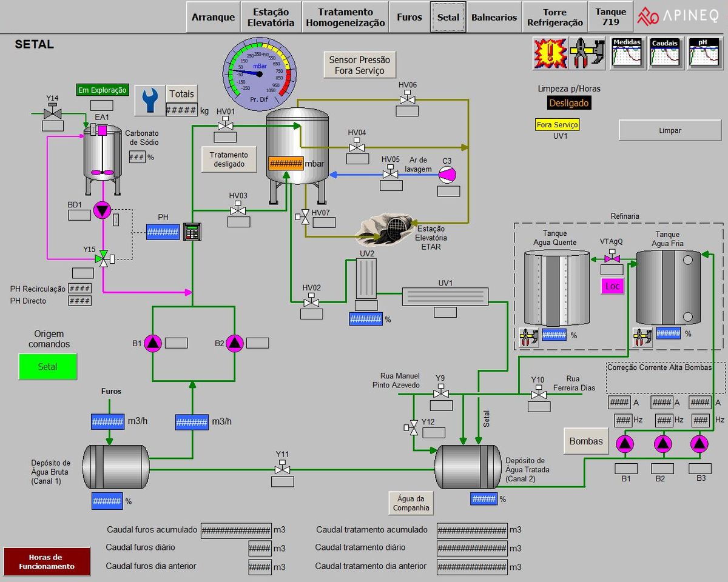Toggle Limpeza p/Horas Desligado status
This screenshot has height=582, width=728.
pos(569,103)
